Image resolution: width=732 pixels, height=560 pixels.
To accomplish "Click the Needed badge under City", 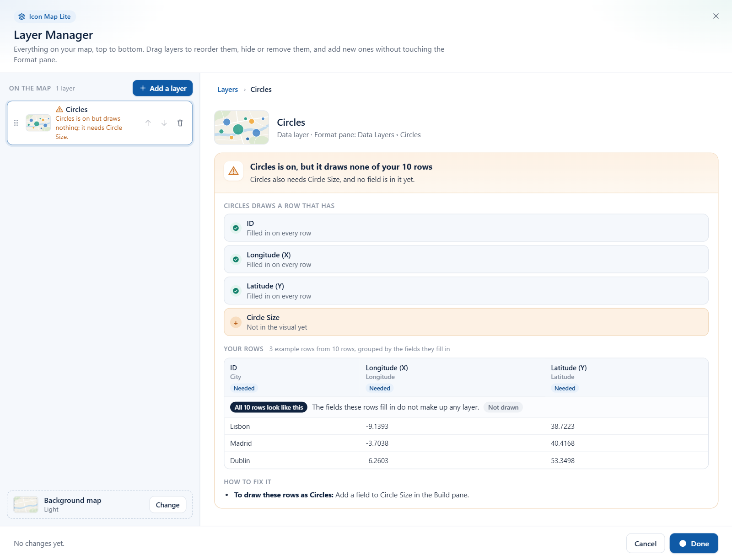I will coord(244,388).
